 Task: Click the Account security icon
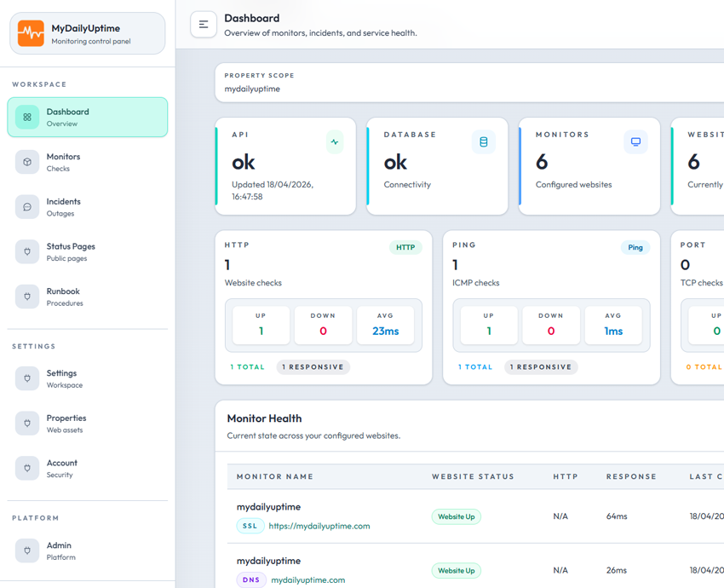click(x=27, y=468)
